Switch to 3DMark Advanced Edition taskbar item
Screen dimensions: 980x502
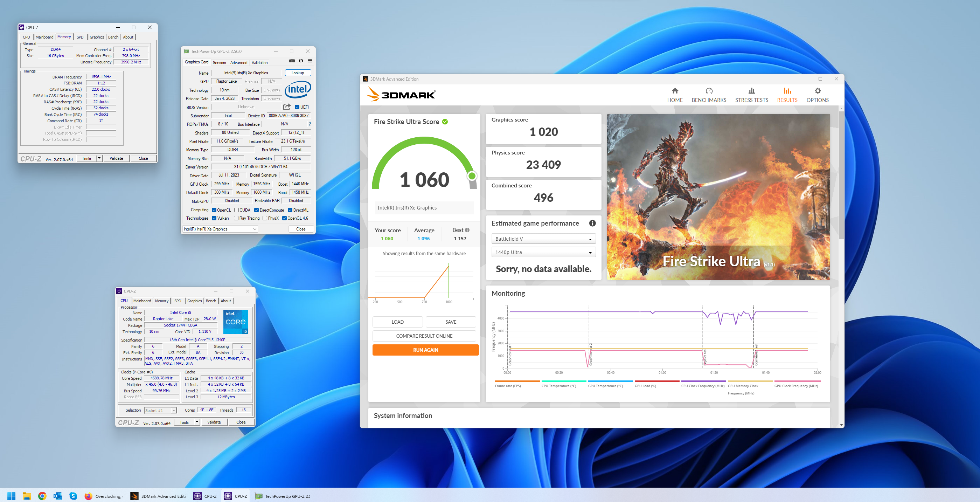click(158, 496)
